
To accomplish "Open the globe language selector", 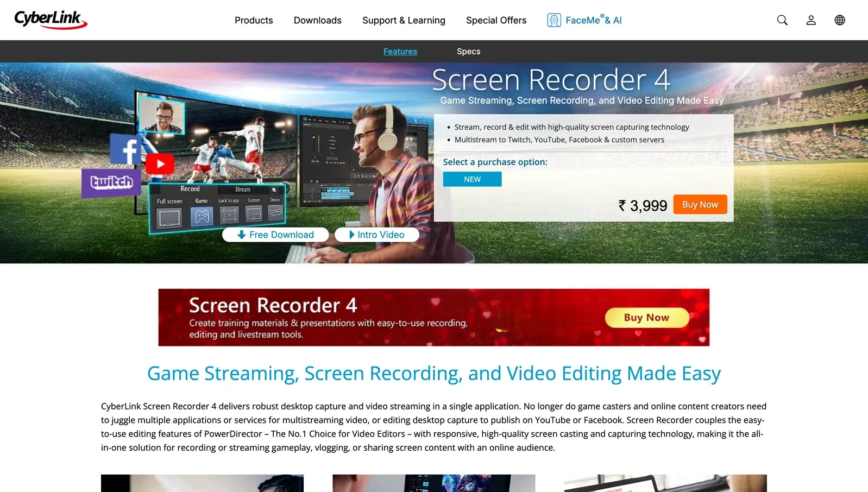I will (840, 20).
